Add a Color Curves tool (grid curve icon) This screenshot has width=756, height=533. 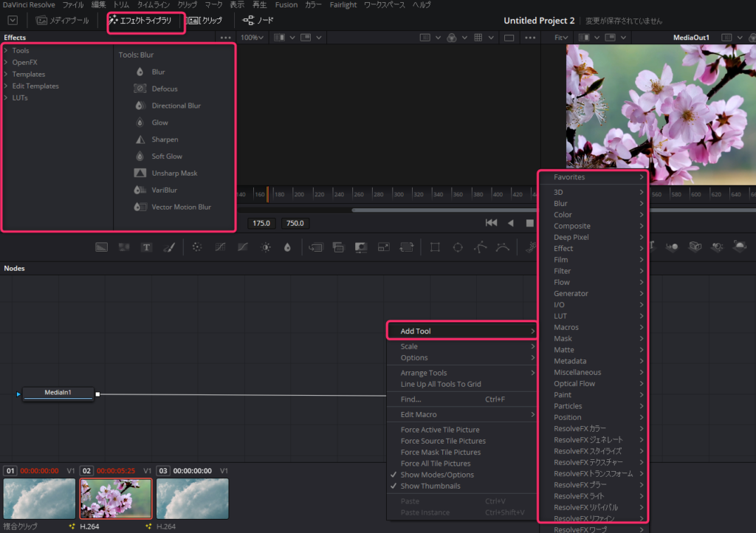(220, 247)
